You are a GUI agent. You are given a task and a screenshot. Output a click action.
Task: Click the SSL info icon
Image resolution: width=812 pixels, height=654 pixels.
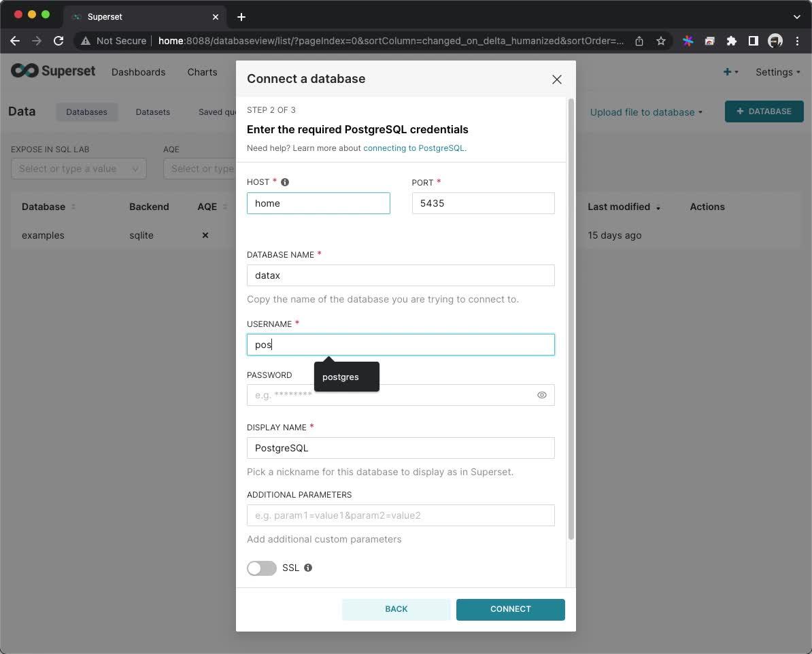308,568
